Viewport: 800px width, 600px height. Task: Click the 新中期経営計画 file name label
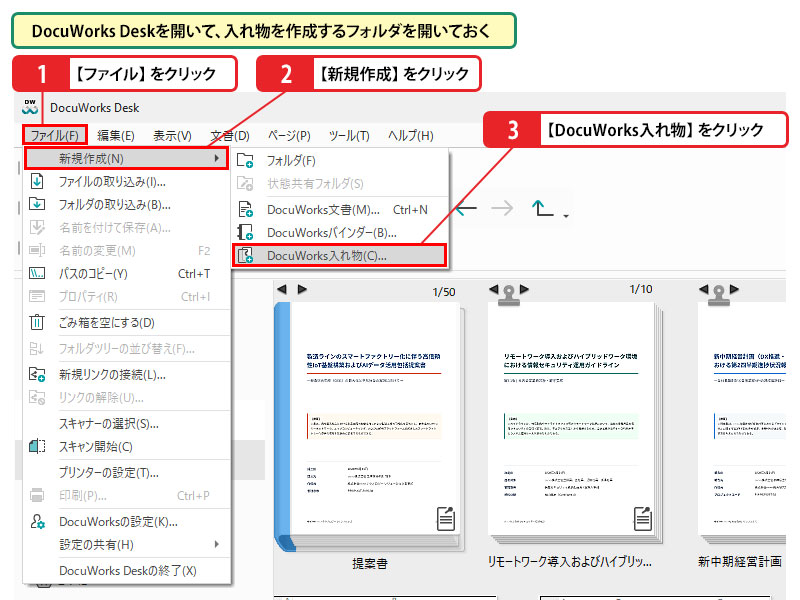click(740, 562)
